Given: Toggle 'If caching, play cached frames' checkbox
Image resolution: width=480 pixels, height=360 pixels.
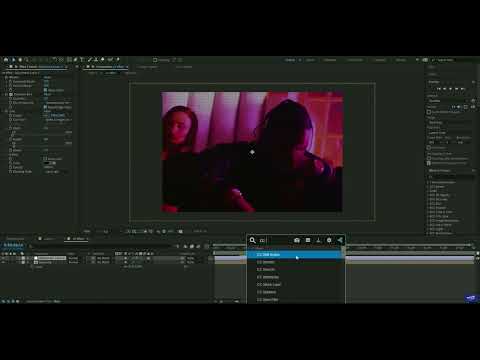Looking at the screenshot, I should 429,159.
